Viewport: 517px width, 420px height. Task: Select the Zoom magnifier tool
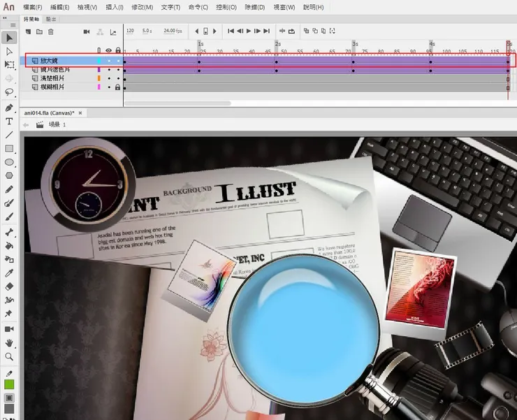coord(9,356)
